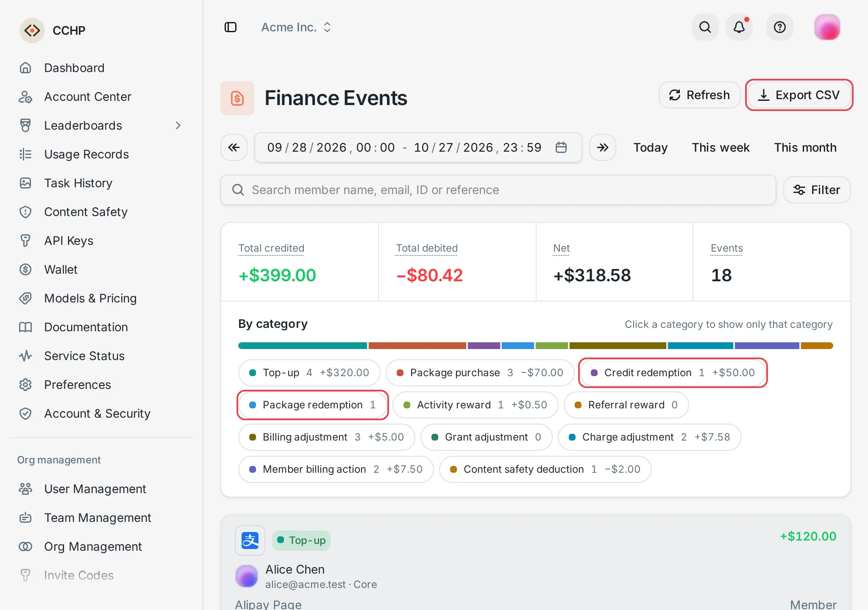Click the CCHP logo

tap(32, 30)
